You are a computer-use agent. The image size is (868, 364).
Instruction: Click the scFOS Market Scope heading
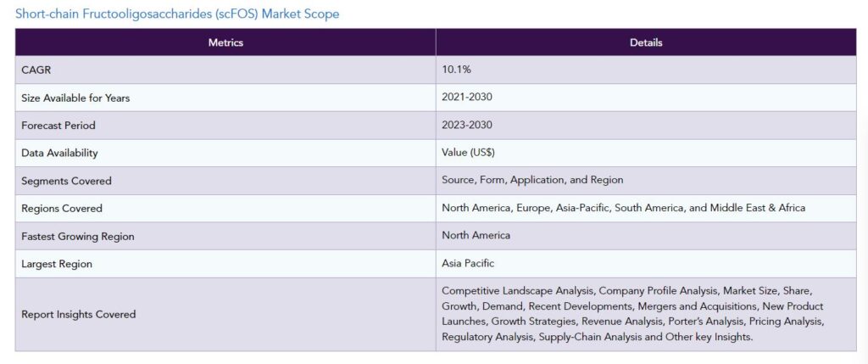pyautogui.click(x=177, y=14)
